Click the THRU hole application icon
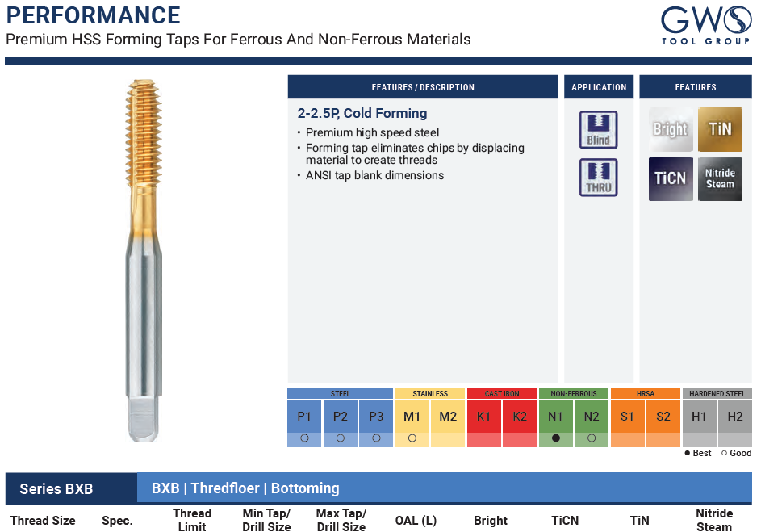The image size is (761, 532). point(598,177)
